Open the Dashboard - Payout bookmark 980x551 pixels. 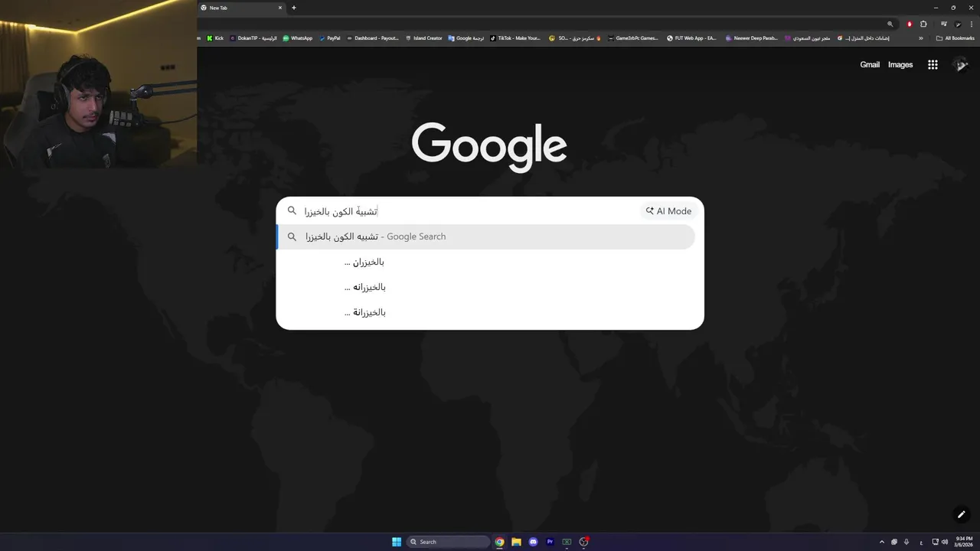373,38
